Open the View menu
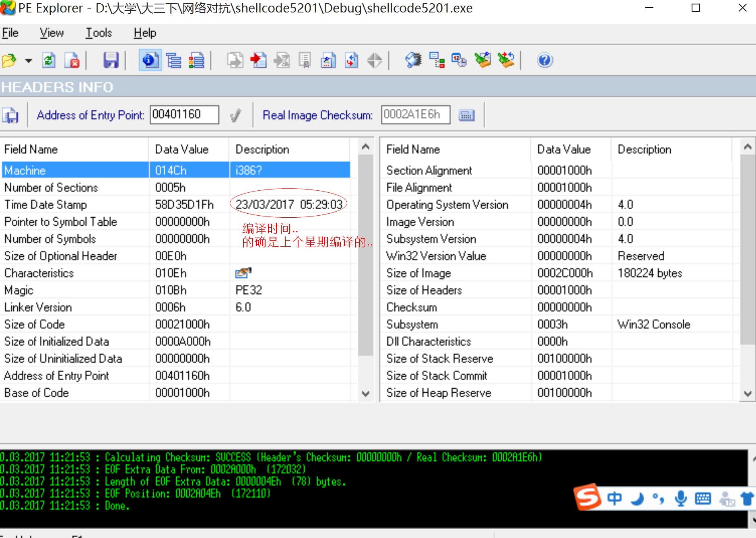 pyautogui.click(x=51, y=33)
